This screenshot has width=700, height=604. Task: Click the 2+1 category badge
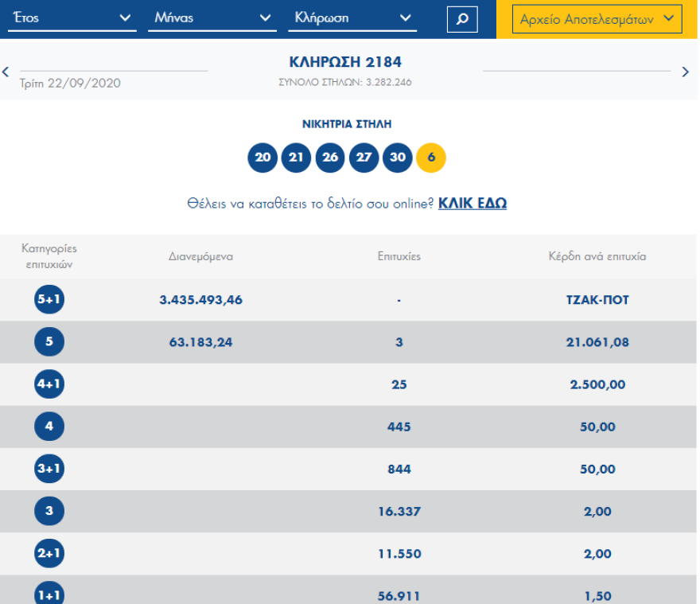(x=49, y=553)
